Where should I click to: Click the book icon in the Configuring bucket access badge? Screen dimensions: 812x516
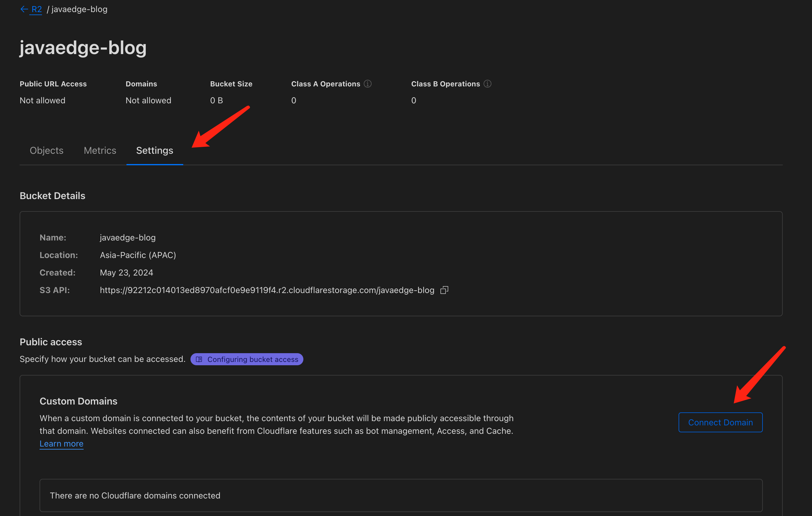click(x=199, y=359)
